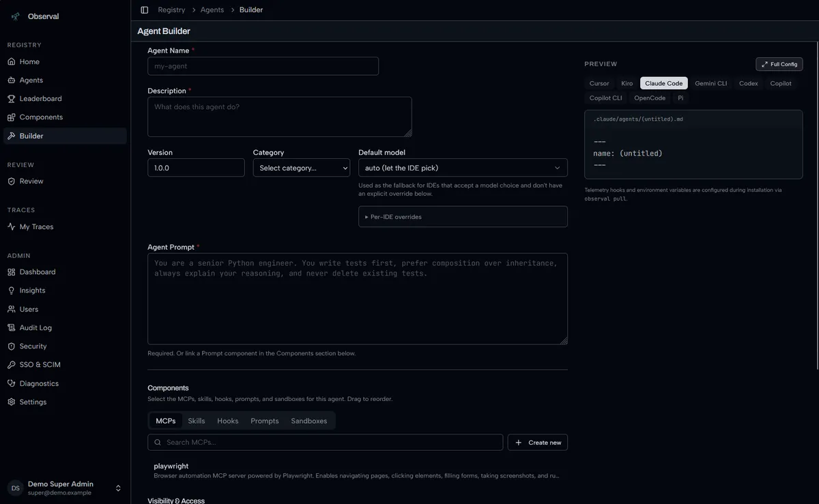
Task: Click the Security shield icon
Action: tap(12, 346)
